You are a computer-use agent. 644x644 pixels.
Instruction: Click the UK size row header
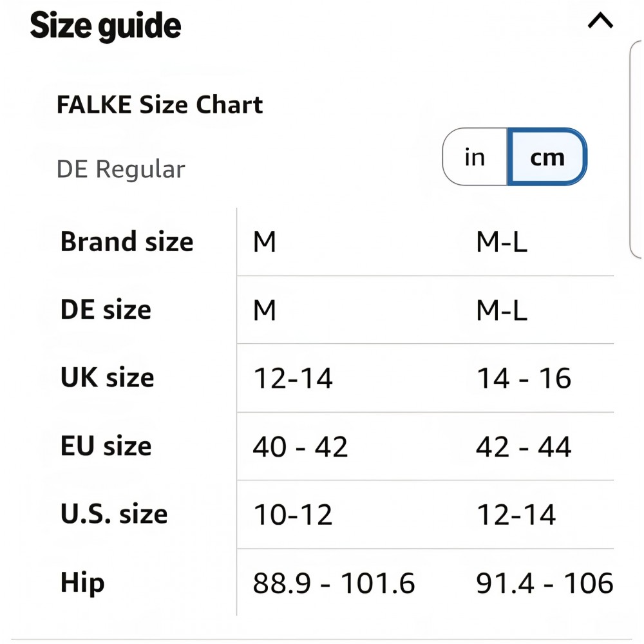point(108,378)
